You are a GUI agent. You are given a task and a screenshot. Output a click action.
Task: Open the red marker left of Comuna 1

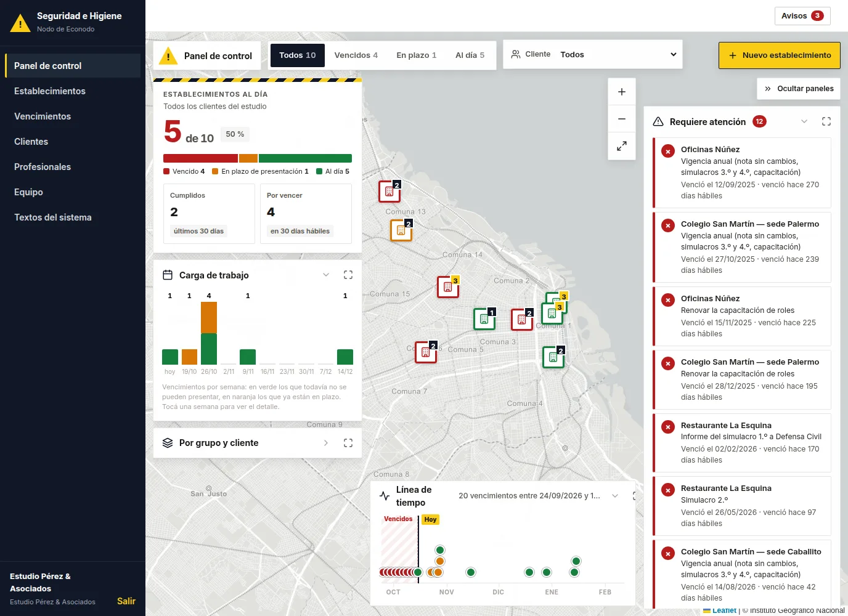522,319
